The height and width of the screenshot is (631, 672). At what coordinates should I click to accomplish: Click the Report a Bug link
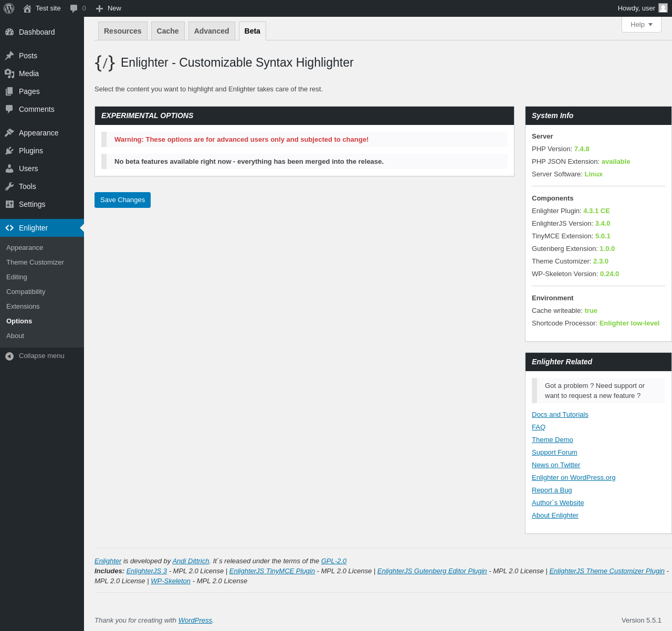(x=552, y=490)
